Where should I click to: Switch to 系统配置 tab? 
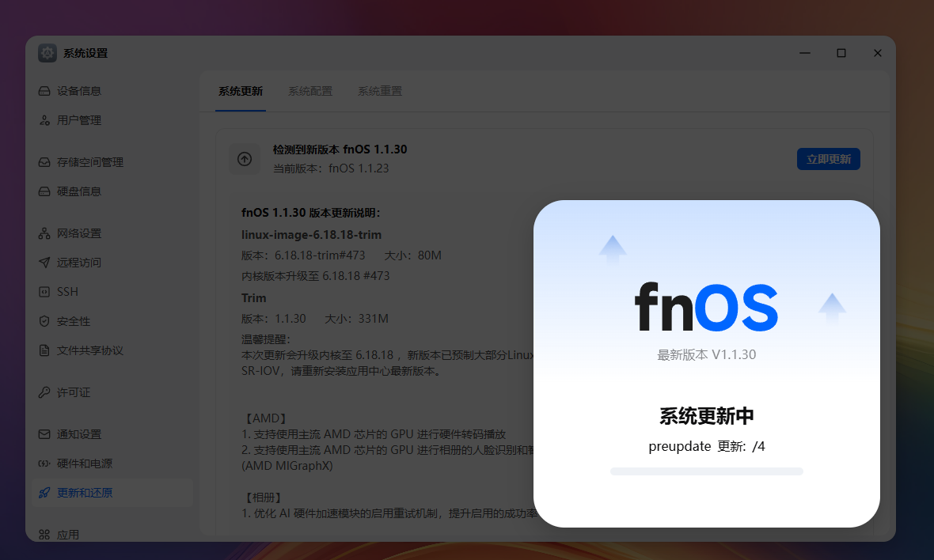pos(310,91)
